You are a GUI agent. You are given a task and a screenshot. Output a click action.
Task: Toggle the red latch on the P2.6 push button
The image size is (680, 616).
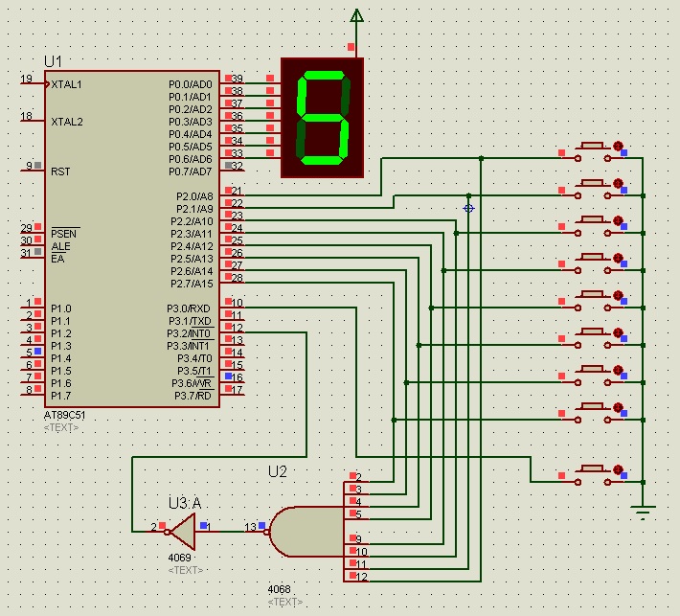pyautogui.click(x=618, y=370)
